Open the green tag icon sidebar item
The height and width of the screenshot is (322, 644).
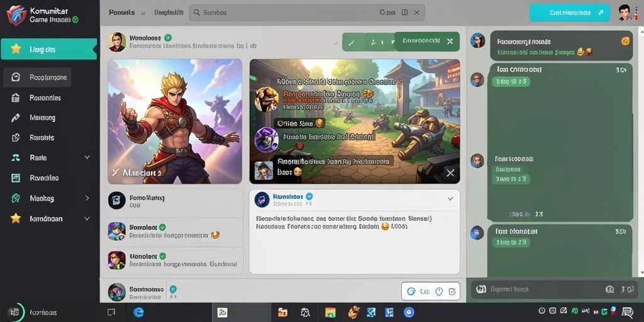[33, 198]
